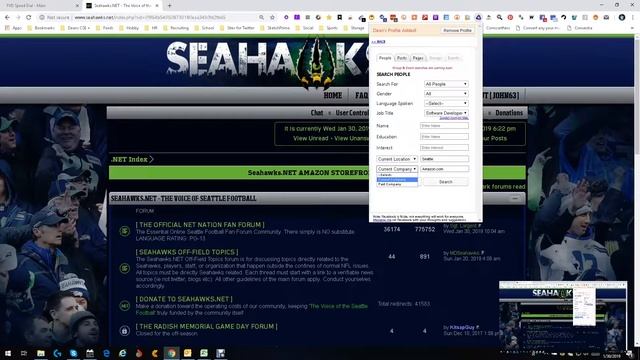Switch to the Posts tab in popup
640x360 pixels.
click(402, 58)
